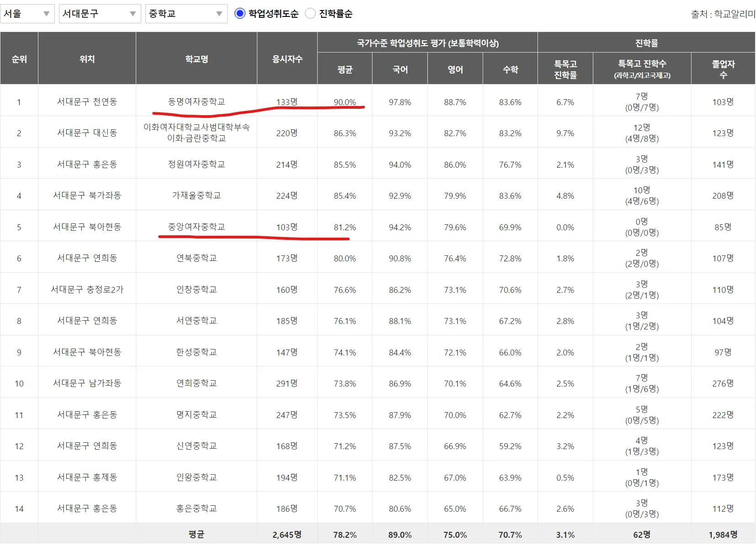Click school name 정원여자중학교
Viewport: 756px width, 546px height.
tap(197, 164)
